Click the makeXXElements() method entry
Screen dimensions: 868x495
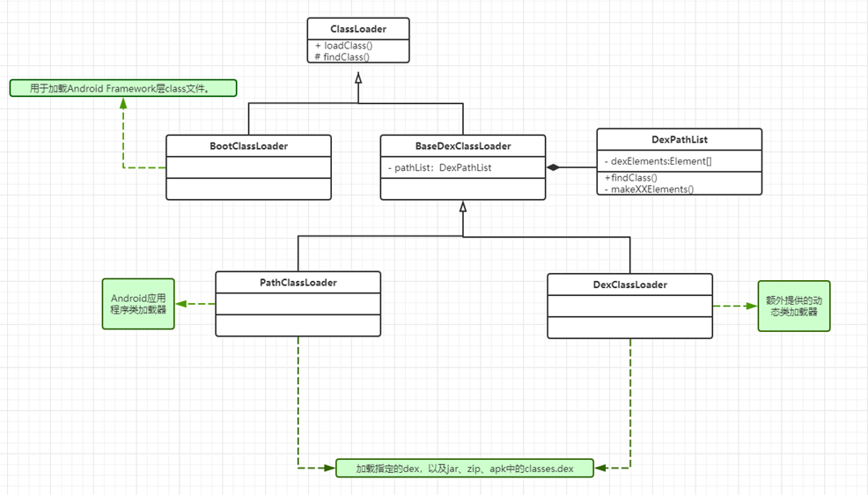point(651,188)
